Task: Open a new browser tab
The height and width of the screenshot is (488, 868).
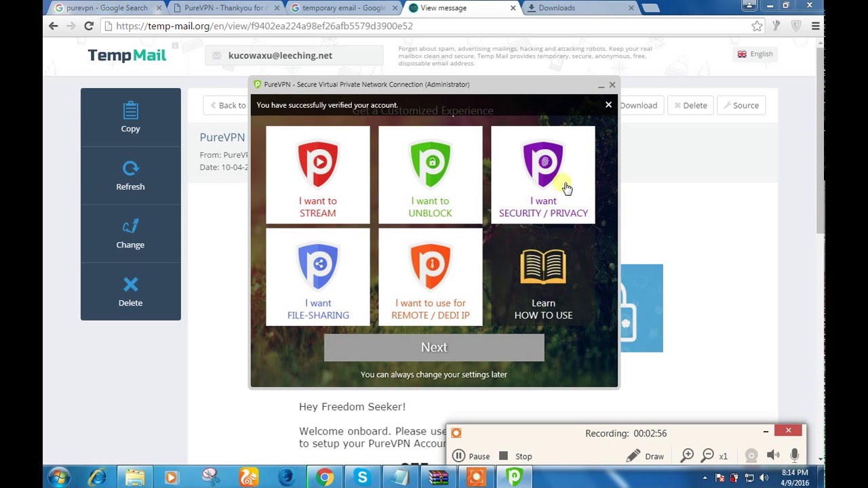Action: point(650,8)
